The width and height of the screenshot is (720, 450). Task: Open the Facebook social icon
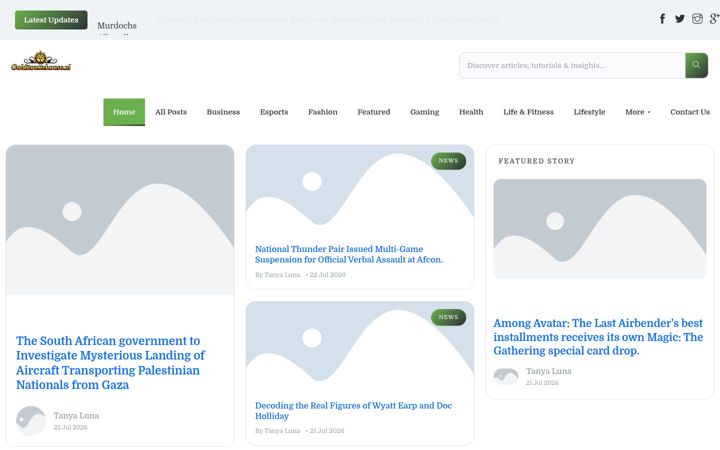point(662,19)
